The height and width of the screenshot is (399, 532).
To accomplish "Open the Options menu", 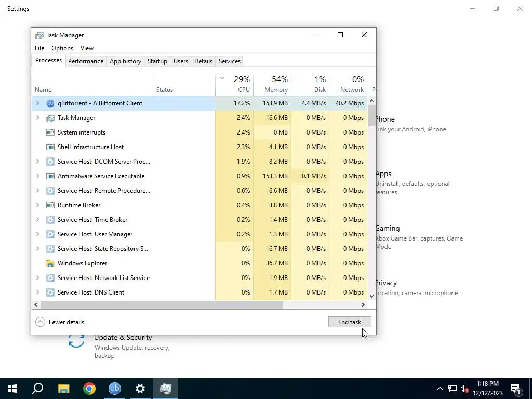I will coord(62,48).
